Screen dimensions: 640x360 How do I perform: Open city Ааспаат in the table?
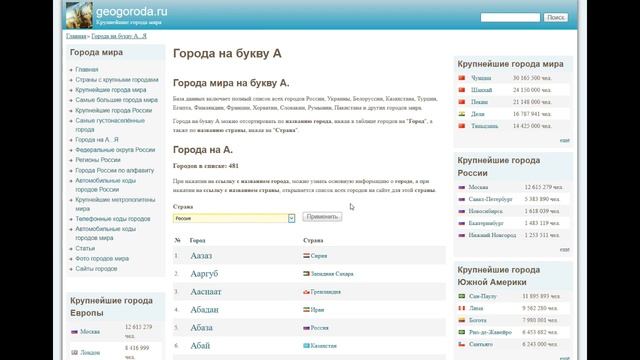click(x=206, y=291)
